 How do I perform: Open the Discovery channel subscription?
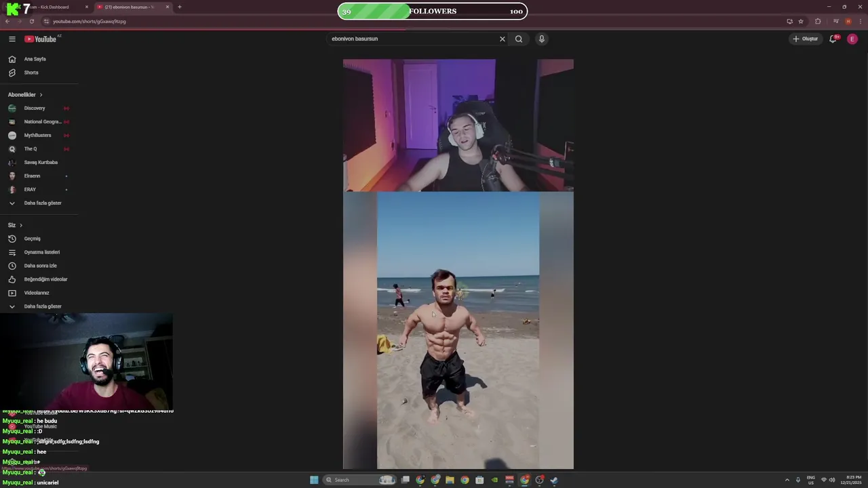point(35,108)
